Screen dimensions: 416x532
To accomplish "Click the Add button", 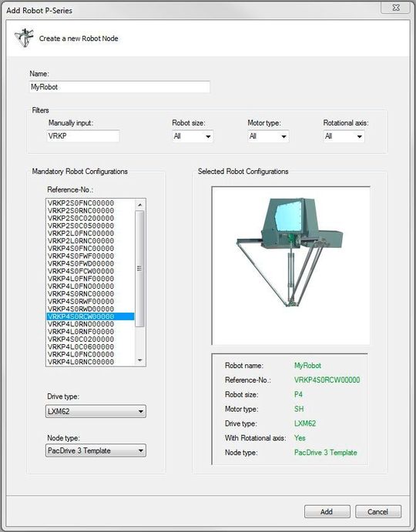I will coord(327,512).
